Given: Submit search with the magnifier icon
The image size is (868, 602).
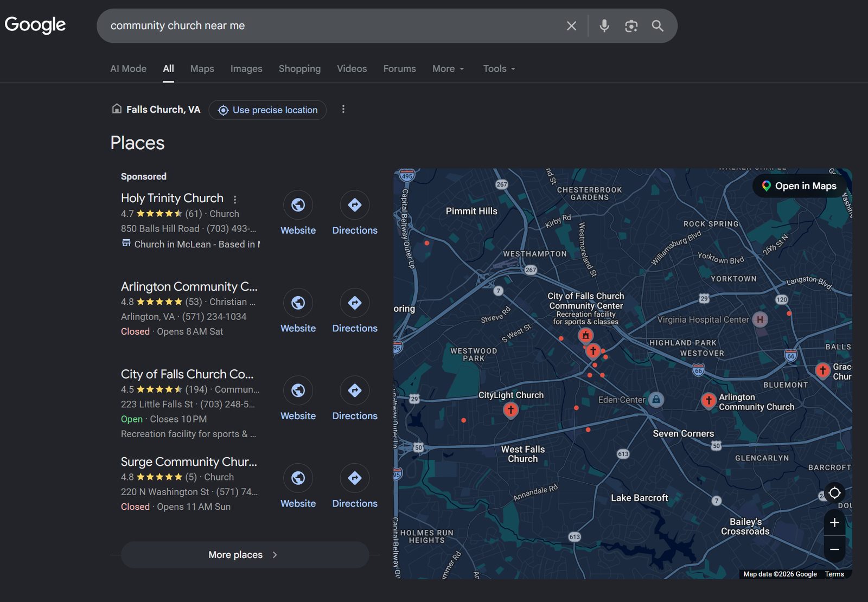Looking at the screenshot, I should tap(658, 25).
